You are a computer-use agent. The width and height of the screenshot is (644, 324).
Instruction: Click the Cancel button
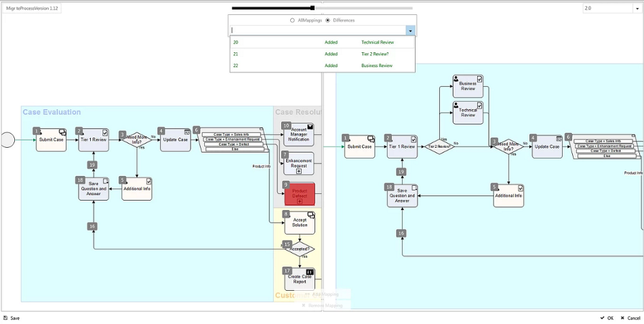630,319
